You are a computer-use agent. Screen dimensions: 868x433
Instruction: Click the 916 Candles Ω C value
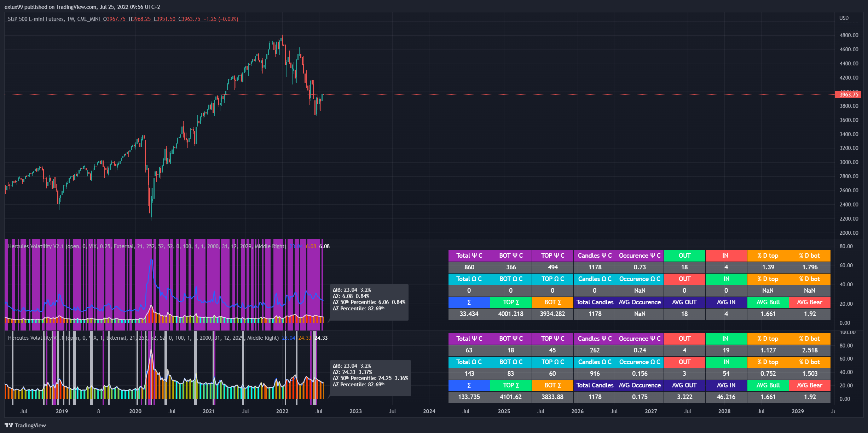[x=595, y=374]
